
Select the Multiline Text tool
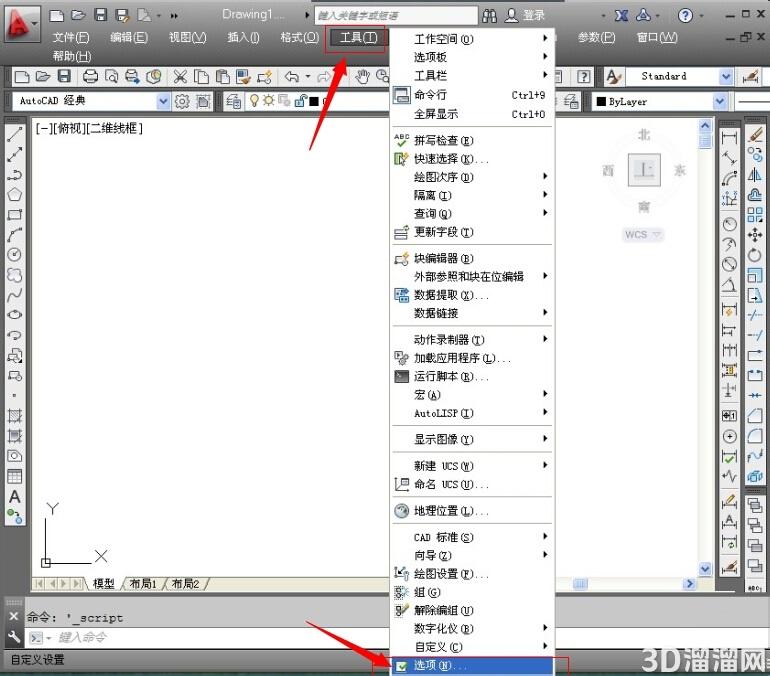(14, 496)
